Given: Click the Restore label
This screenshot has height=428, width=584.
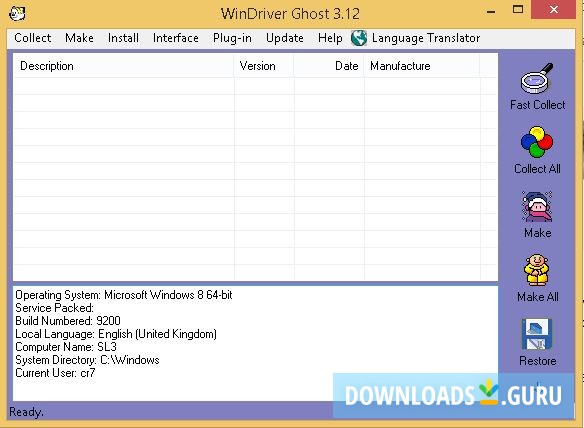Looking at the screenshot, I should tap(537, 361).
